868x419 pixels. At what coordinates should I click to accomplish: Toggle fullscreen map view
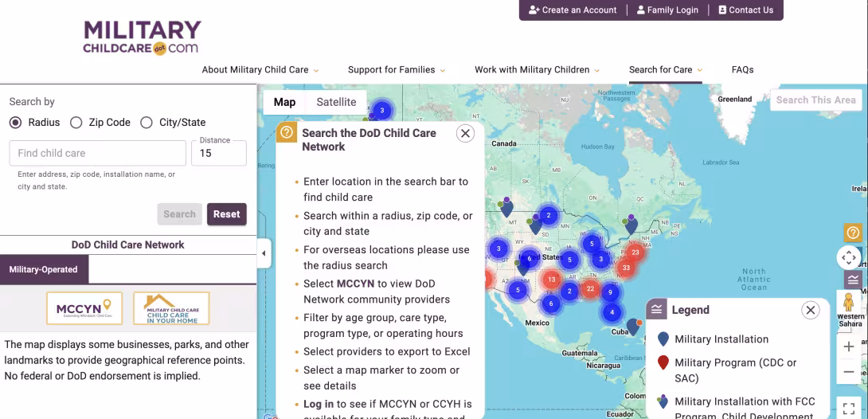(x=849, y=409)
